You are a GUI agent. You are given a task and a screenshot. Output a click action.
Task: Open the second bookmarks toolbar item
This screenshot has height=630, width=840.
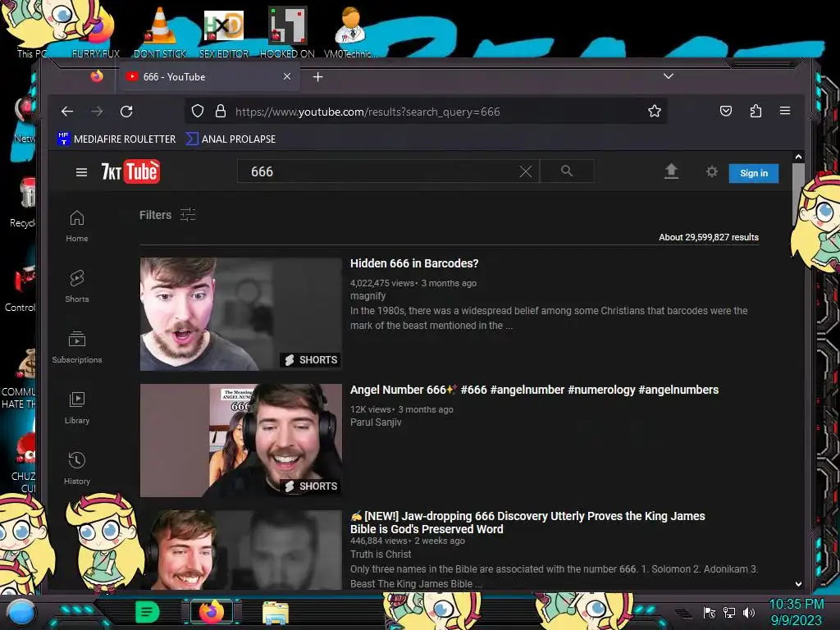(x=231, y=139)
